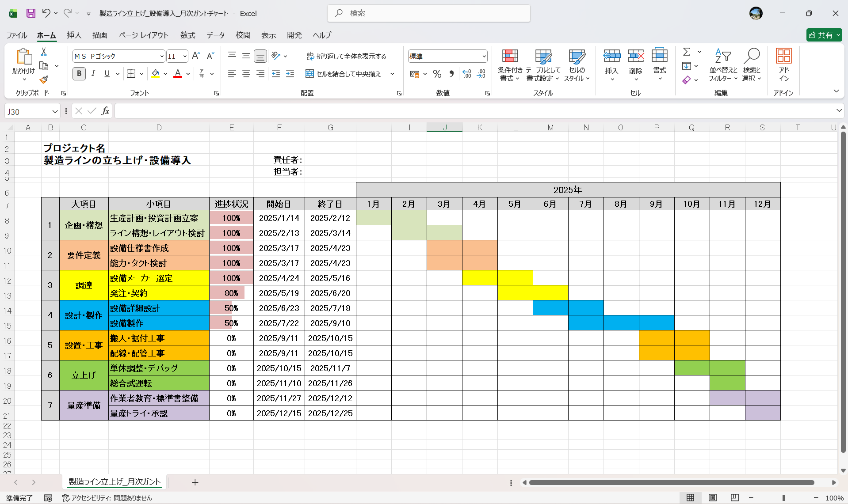848x504 pixels.
Task: Click the Cut scissors icon
Action: point(44,52)
